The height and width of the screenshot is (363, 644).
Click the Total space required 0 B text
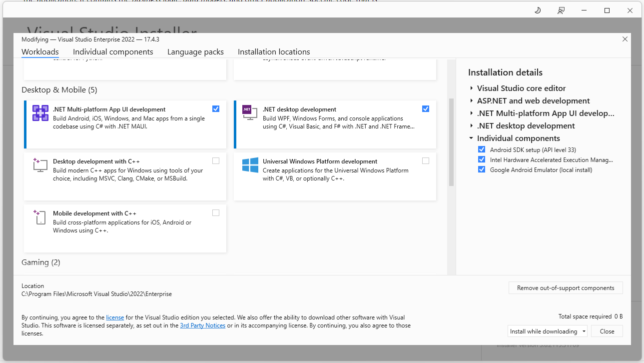pyautogui.click(x=591, y=316)
